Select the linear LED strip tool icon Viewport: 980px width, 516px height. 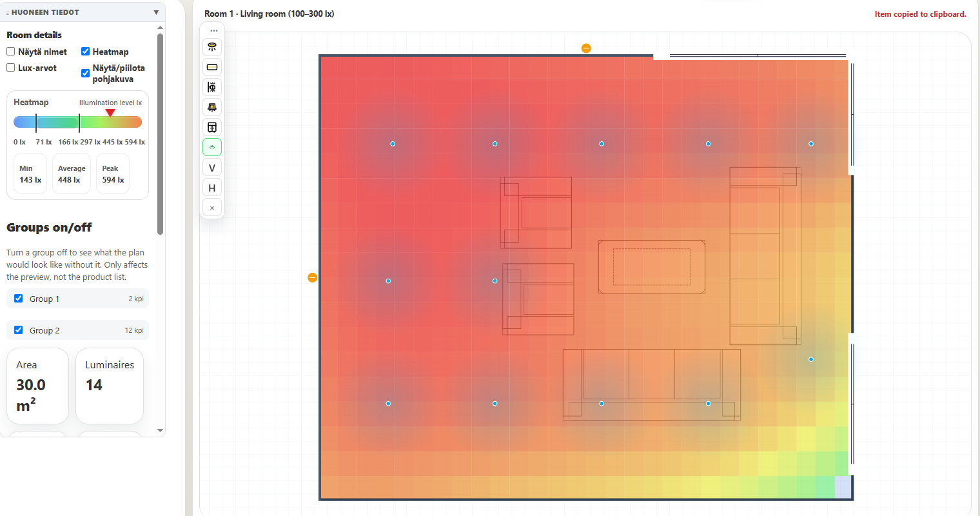[x=212, y=67]
